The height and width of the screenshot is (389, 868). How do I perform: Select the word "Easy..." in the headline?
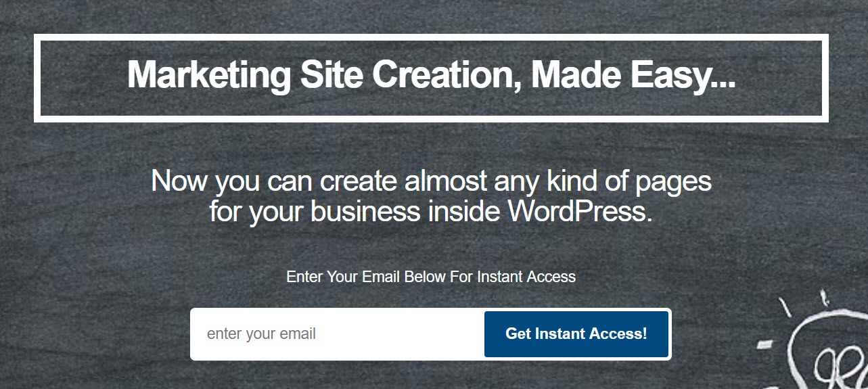click(x=683, y=76)
